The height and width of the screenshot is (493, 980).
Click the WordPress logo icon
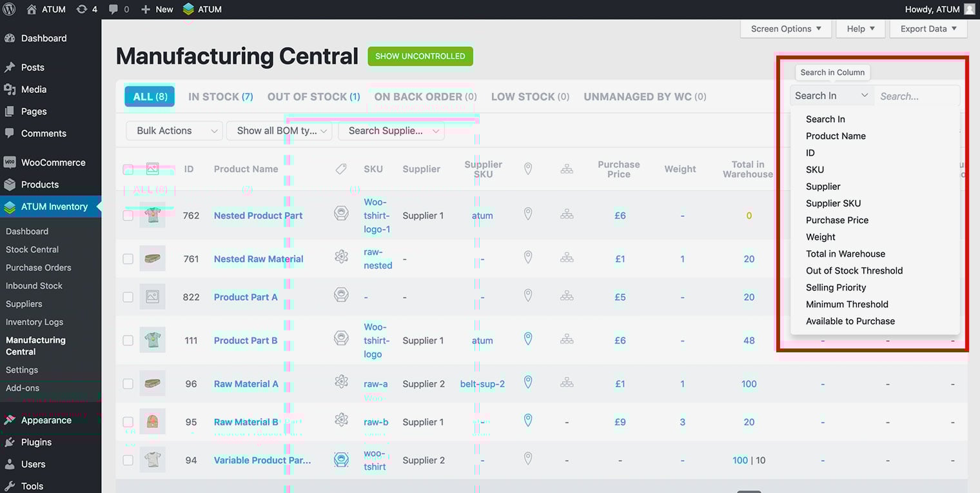pos(10,10)
